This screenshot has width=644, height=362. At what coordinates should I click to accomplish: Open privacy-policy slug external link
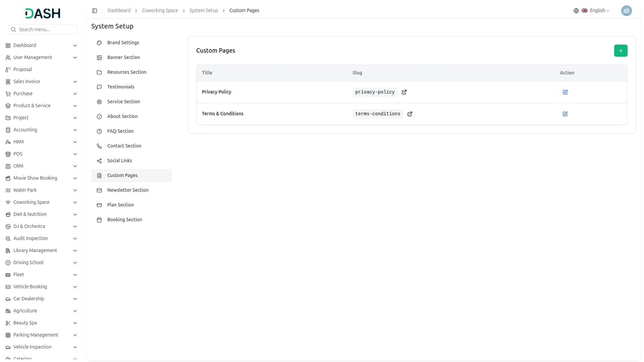point(404,92)
